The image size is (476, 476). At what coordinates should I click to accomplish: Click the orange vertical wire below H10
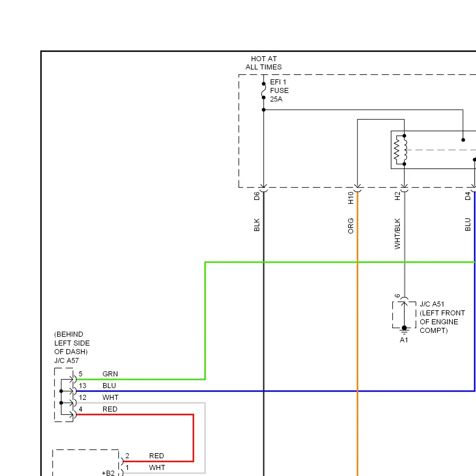click(x=357, y=333)
